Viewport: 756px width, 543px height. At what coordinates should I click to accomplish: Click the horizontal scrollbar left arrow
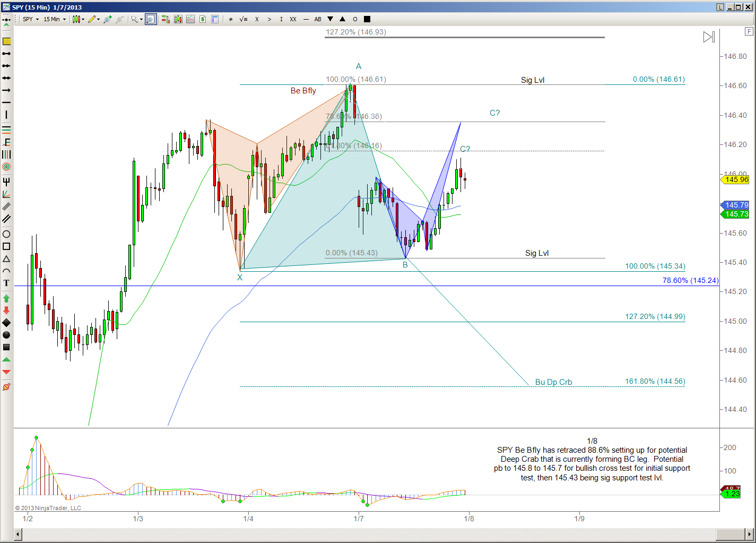click(18, 534)
